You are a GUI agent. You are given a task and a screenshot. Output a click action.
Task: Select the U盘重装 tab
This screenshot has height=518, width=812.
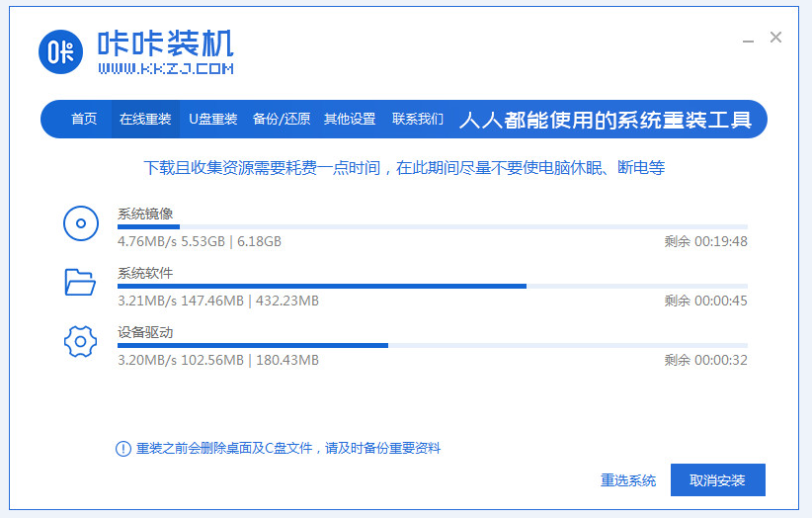(x=212, y=120)
